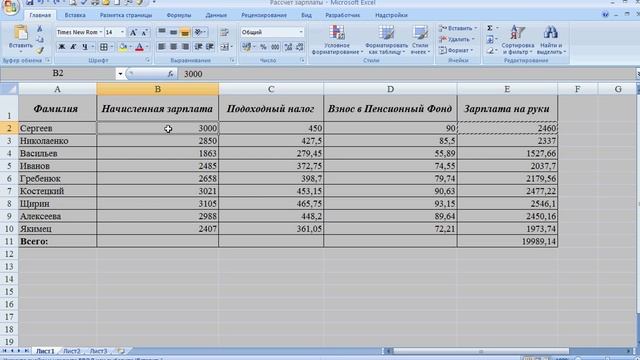Expand the Формат cells dropdown
Screen dimensions: 640x360
[472, 51]
